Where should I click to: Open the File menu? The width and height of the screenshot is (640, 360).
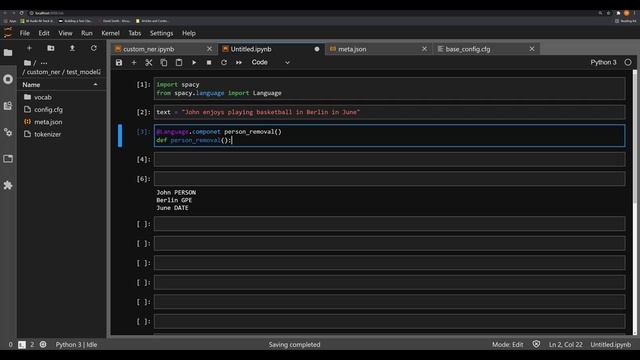point(25,33)
